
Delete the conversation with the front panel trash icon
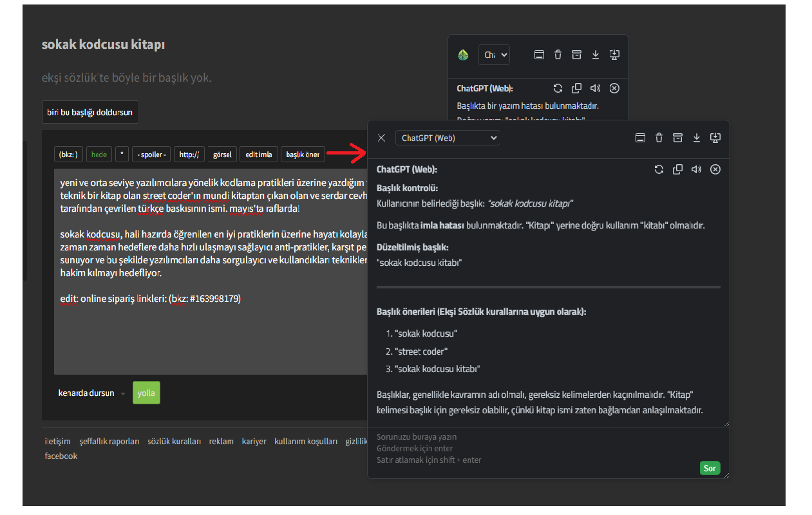tap(659, 138)
